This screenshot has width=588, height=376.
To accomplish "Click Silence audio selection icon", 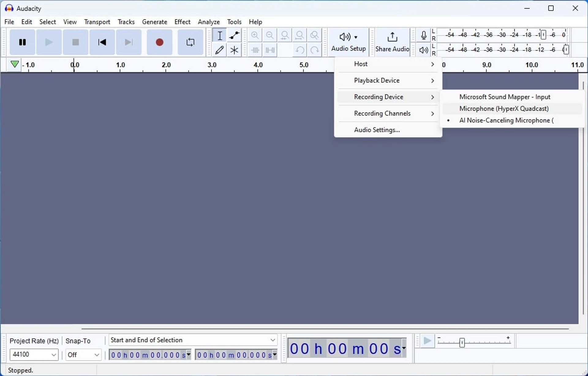I will click(x=270, y=50).
